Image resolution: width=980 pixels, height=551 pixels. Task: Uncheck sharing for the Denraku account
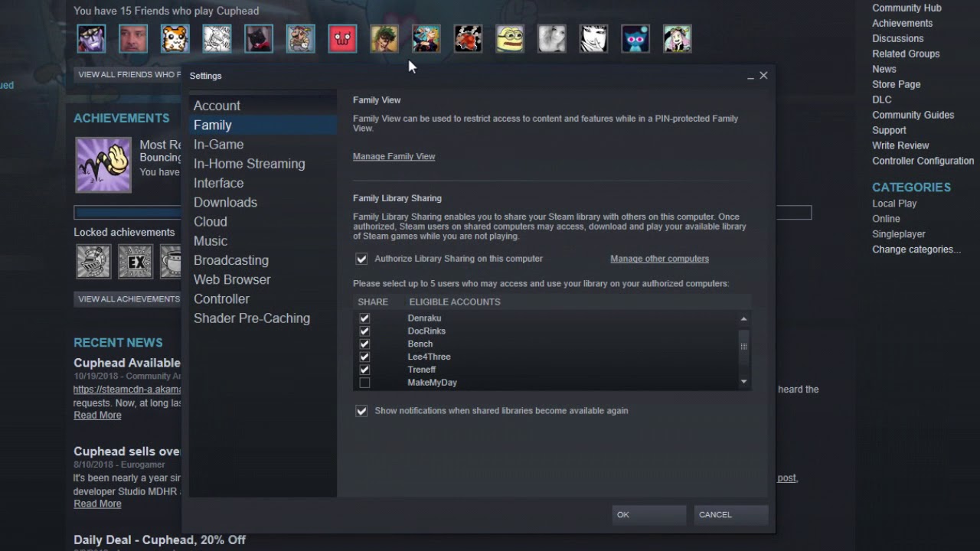(x=364, y=318)
